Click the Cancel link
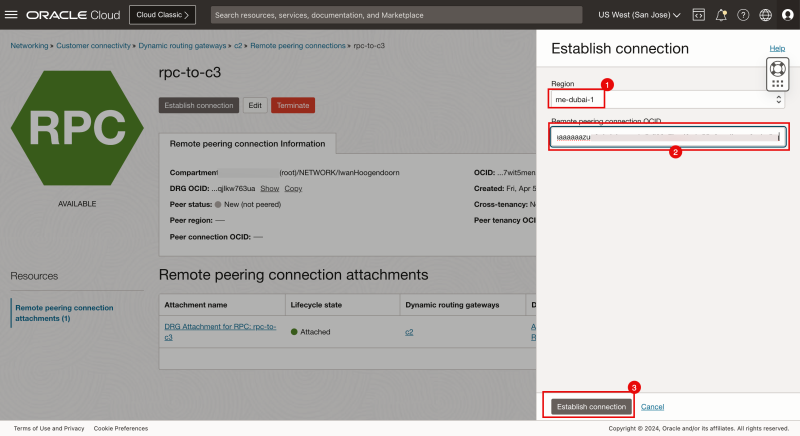Screen dimensions: 800x436 [x=652, y=406]
